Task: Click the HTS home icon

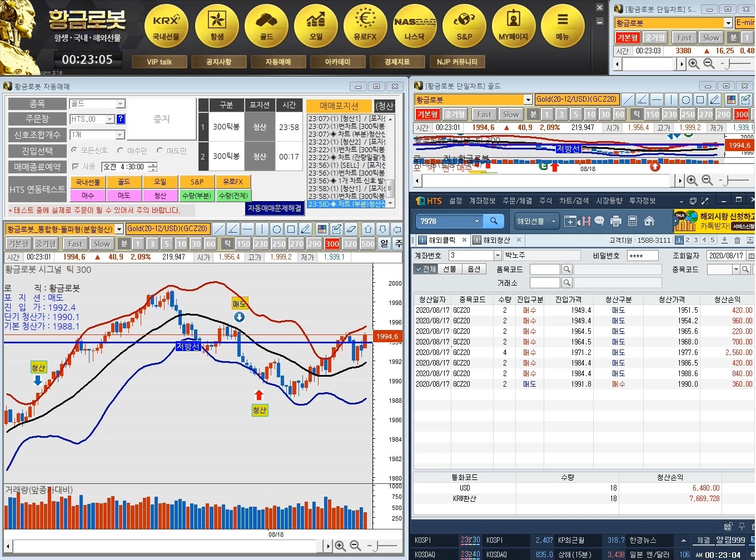Action: point(649,221)
